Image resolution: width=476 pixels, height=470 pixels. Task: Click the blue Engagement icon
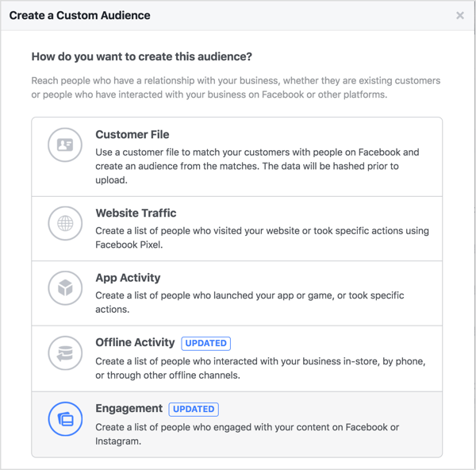tap(65, 419)
